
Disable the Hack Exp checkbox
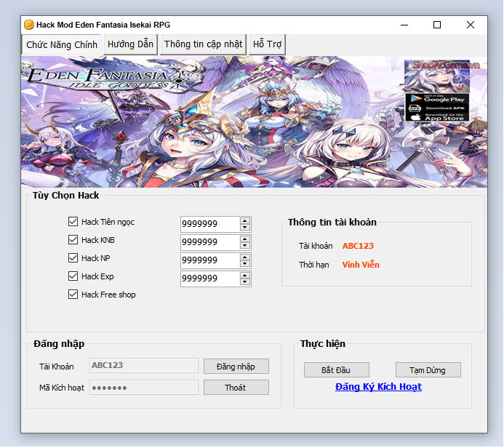click(73, 276)
